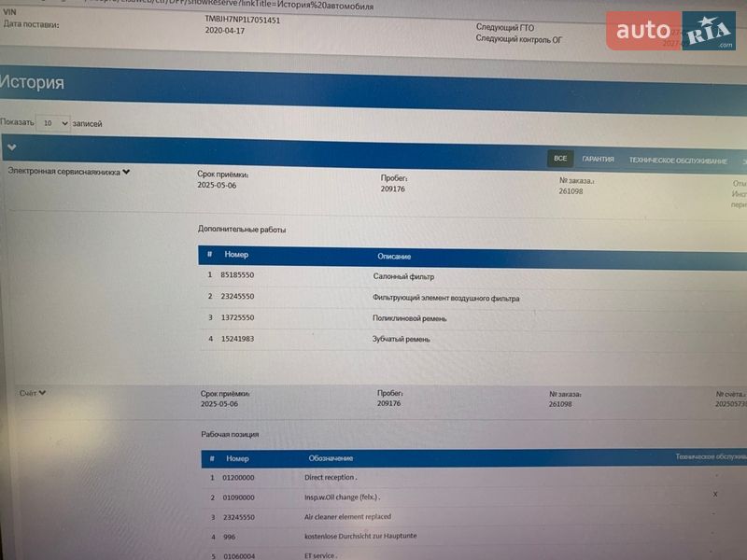
Task: Click the auto RIA logo
Action: 670,33
